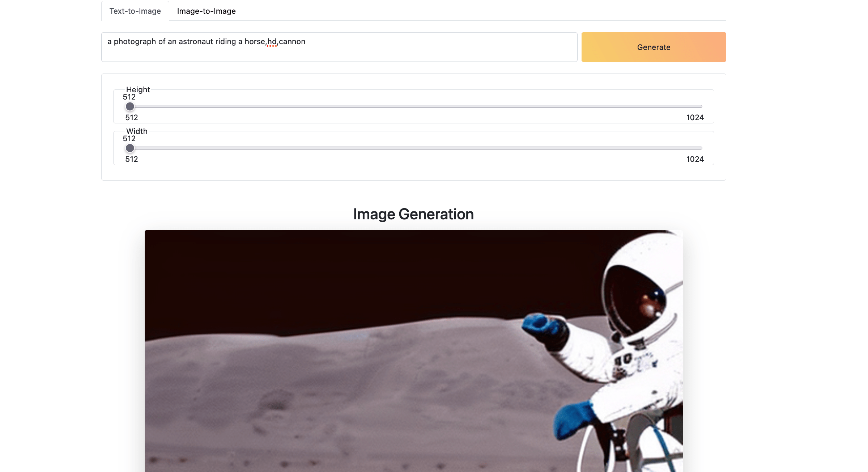Click the underlined word hd in the prompt
Viewport: 868px width, 472px height.
coord(272,42)
